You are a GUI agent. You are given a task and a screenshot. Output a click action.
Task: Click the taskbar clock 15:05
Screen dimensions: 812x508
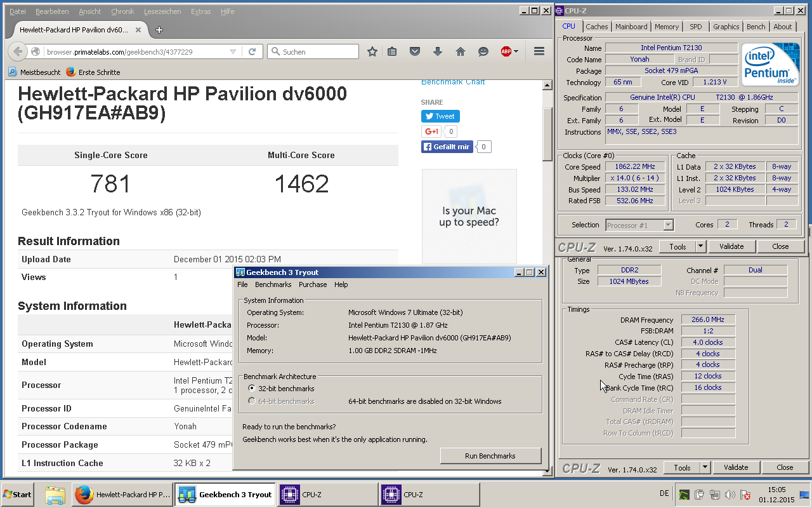pyautogui.click(x=777, y=490)
